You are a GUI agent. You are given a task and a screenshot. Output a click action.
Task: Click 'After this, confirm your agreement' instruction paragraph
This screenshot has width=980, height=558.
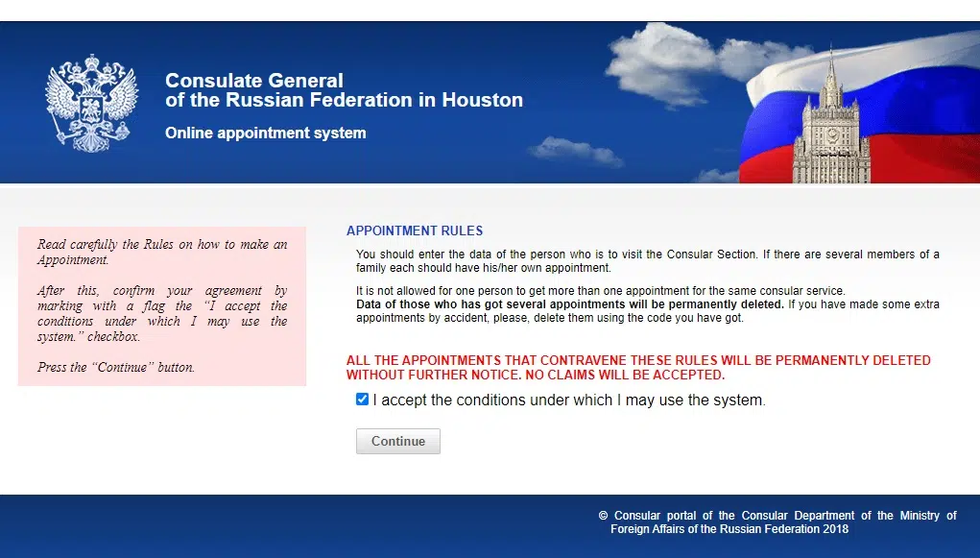(162, 313)
